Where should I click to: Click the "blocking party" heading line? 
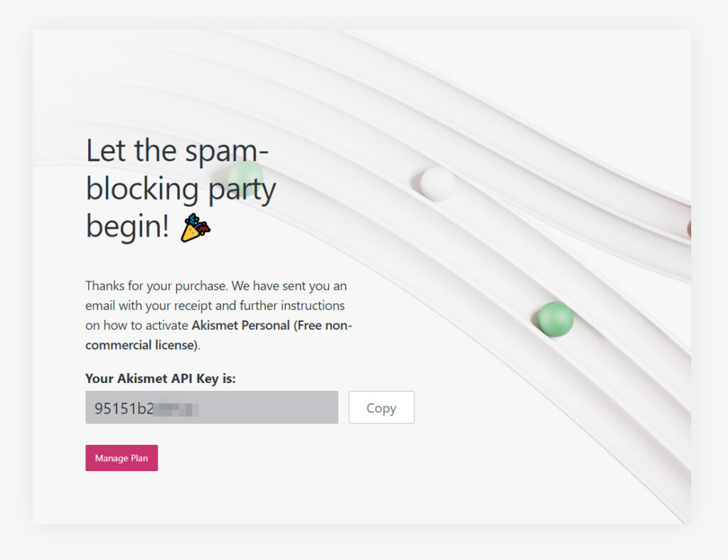pos(181,189)
